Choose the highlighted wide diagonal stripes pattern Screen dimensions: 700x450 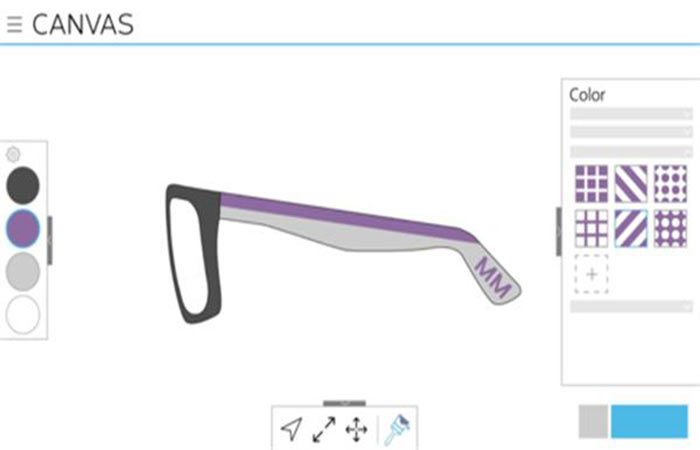click(631, 229)
